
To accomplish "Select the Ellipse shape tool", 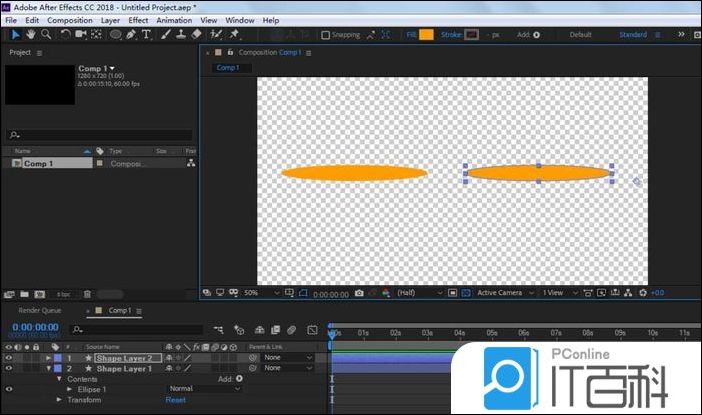I will (x=116, y=34).
